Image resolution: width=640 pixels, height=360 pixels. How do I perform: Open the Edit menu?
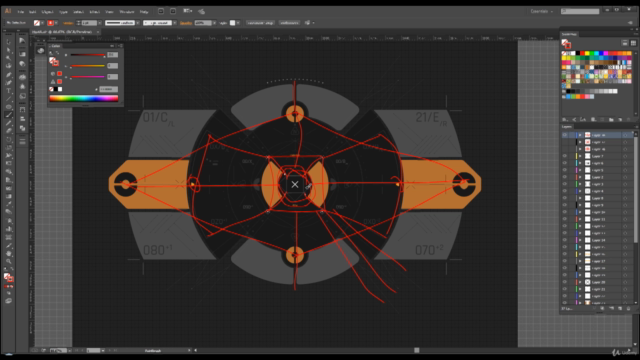32,12
